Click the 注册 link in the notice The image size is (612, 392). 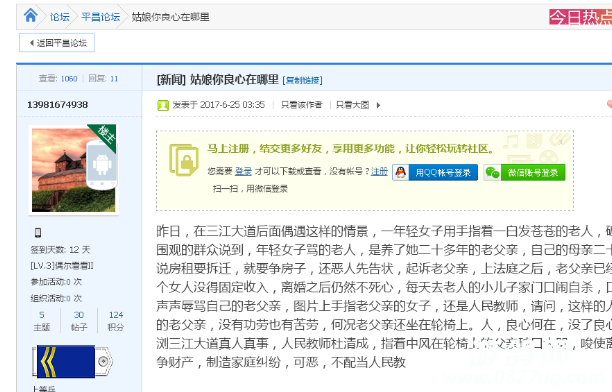click(379, 171)
